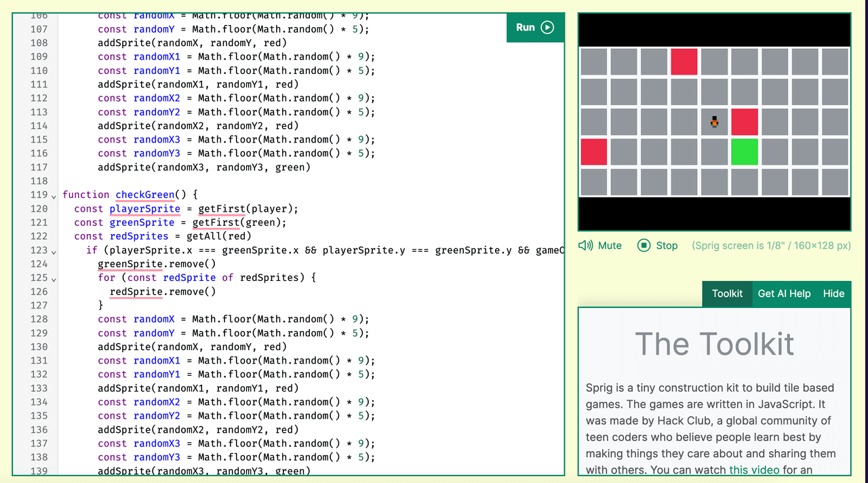Mute the game sound
868x483 pixels.
609,246
